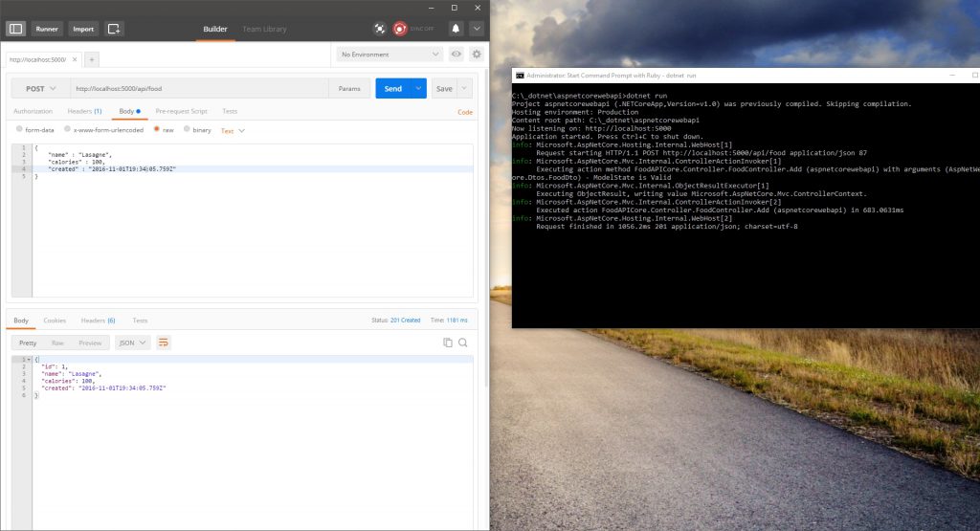Click the Command Prompt title bar icon

click(520, 75)
